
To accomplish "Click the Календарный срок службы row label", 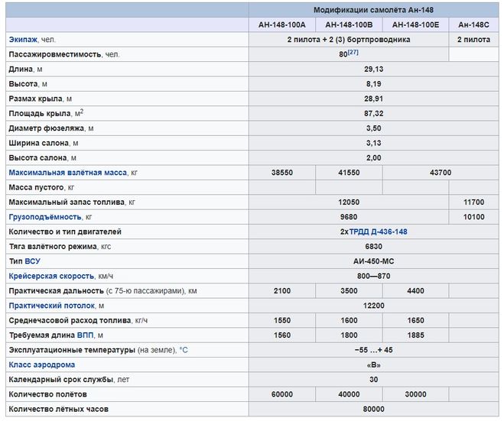I will click(x=69, y=379).
